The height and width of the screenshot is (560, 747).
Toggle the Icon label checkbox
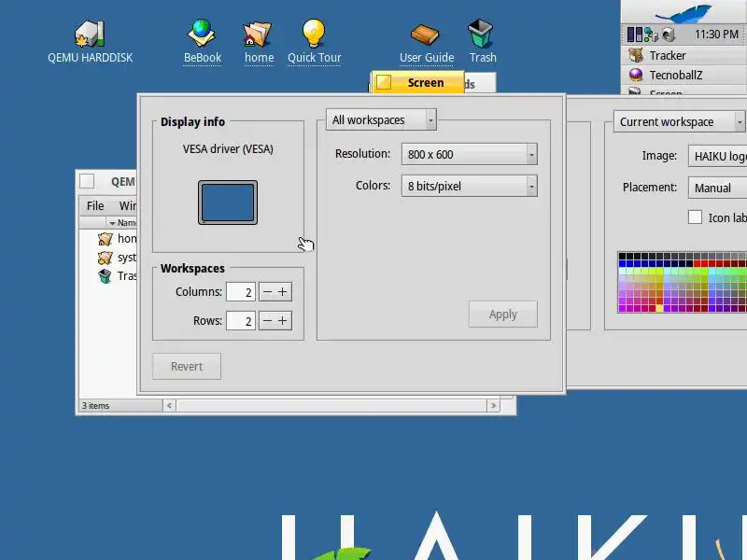[695, 217]
